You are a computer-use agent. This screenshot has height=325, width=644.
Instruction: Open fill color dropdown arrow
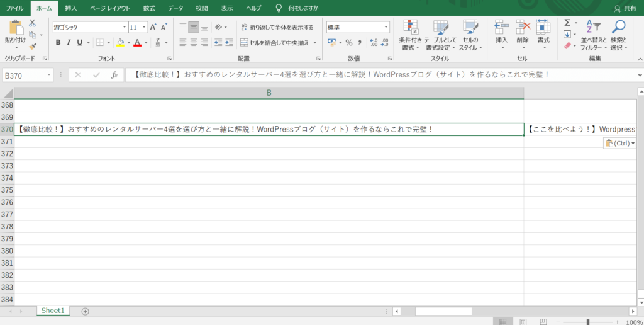pyautogui.click(x=128, y=43)
